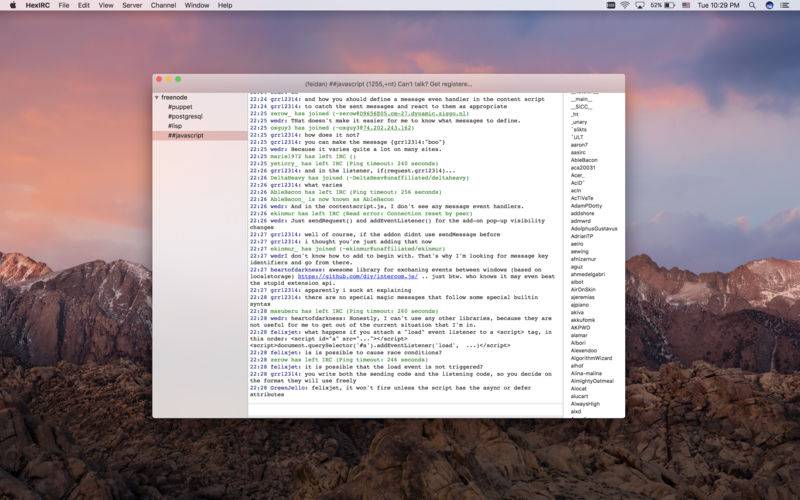Click the battery status icon
Image resolution: width=800 pixels, height=500 pixels.
click(x=669, y=5)
